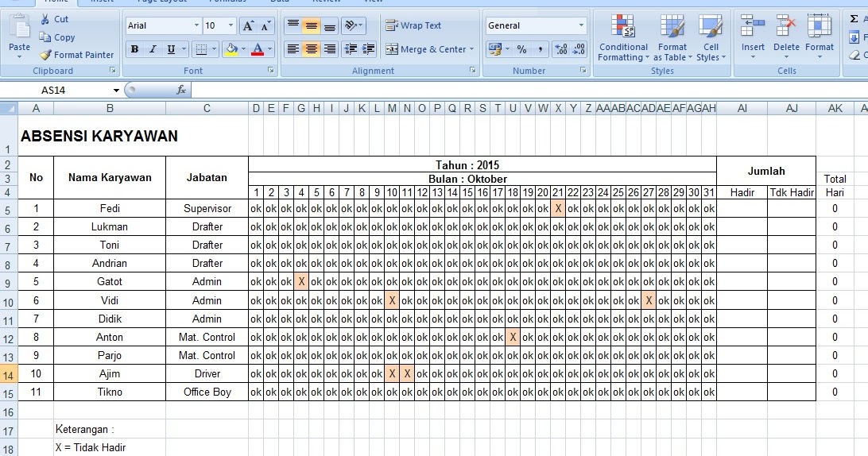Click the Increase Font Size icon

point(248,26)
